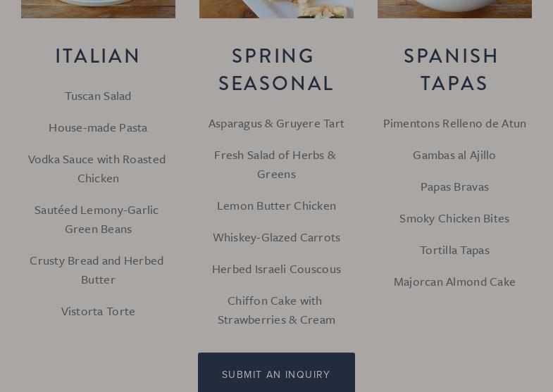Click the Asparagus & Gruyere Tart item

coord(276,123)
